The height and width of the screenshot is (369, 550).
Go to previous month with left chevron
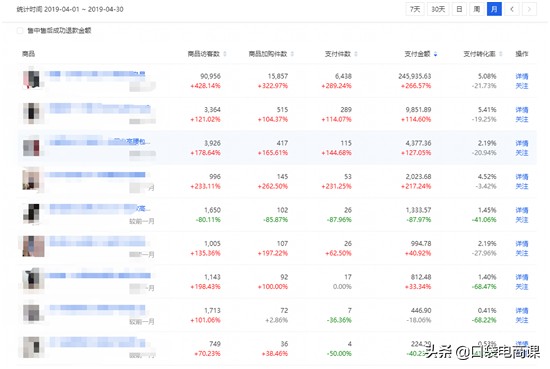[x=512, y=9]
